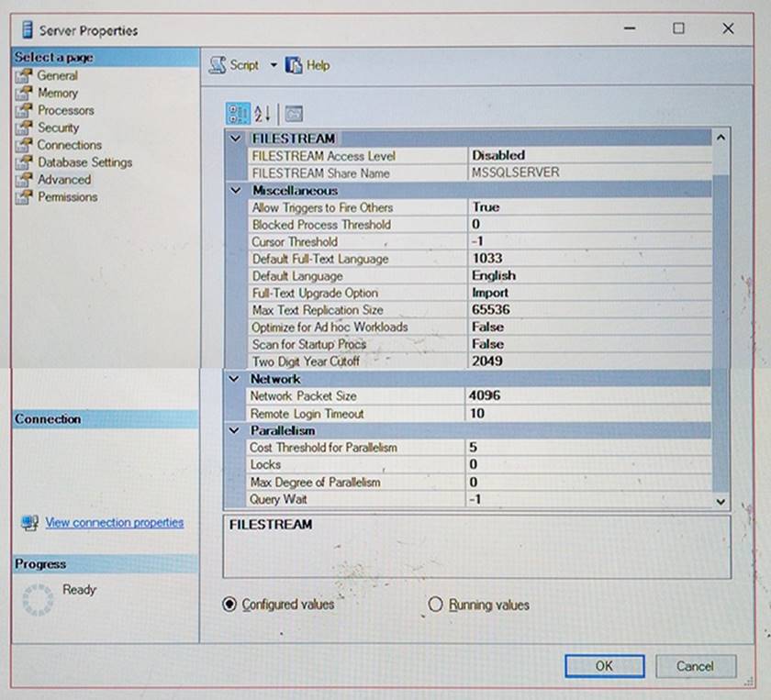The height and width of the screenshot is (700, 771).
Task: Click the Max Degree of Parallelism value
Action: click(587, 483)
